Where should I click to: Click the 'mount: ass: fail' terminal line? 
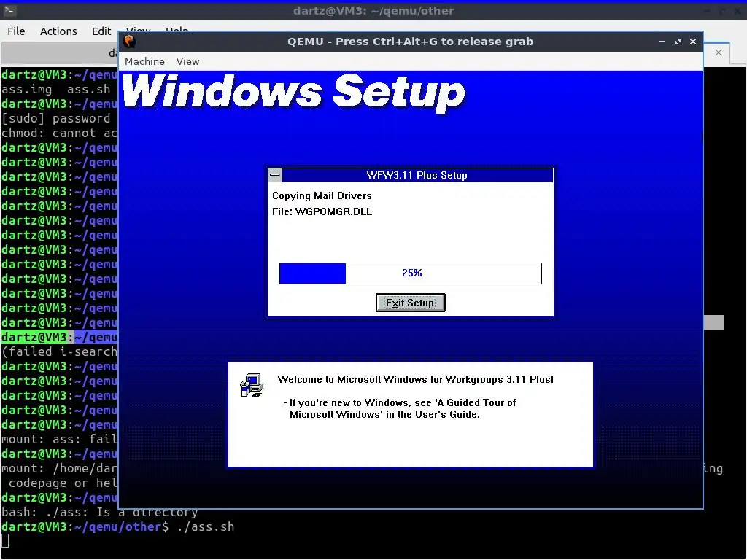(59, 439)
